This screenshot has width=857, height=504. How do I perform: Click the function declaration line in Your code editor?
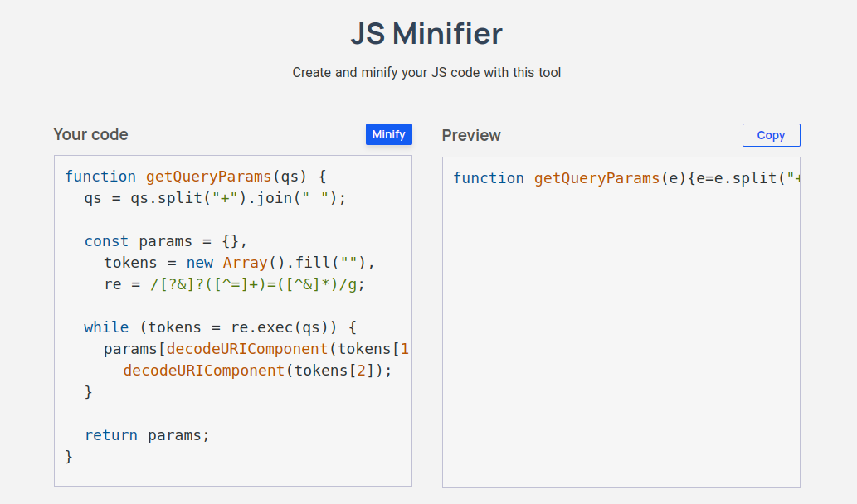pos(196,177)
